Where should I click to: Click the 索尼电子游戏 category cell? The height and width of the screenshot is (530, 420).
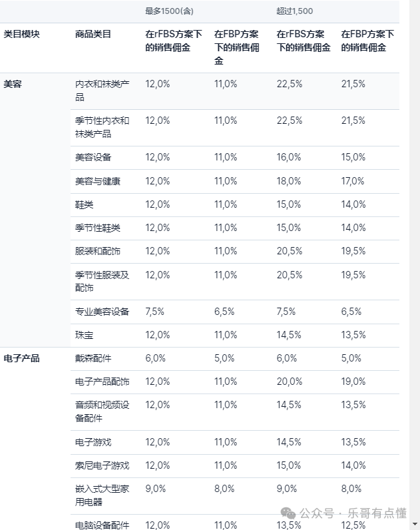pyautogui.click(x=102, y=466)
